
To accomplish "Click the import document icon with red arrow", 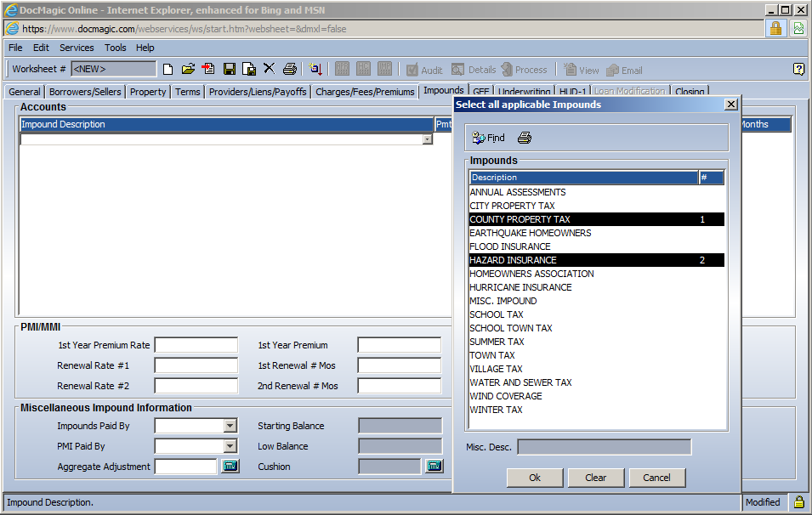I will click(x=208, y=70).
